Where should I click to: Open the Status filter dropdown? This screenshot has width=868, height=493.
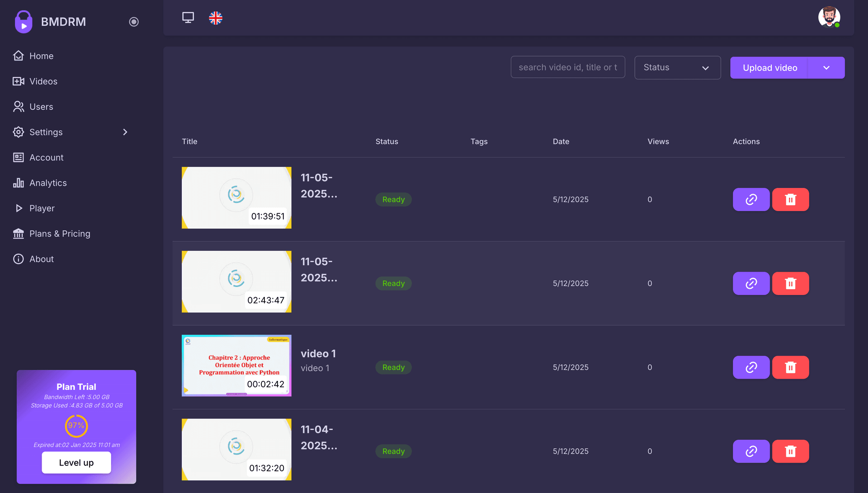(x=677, y=68)
